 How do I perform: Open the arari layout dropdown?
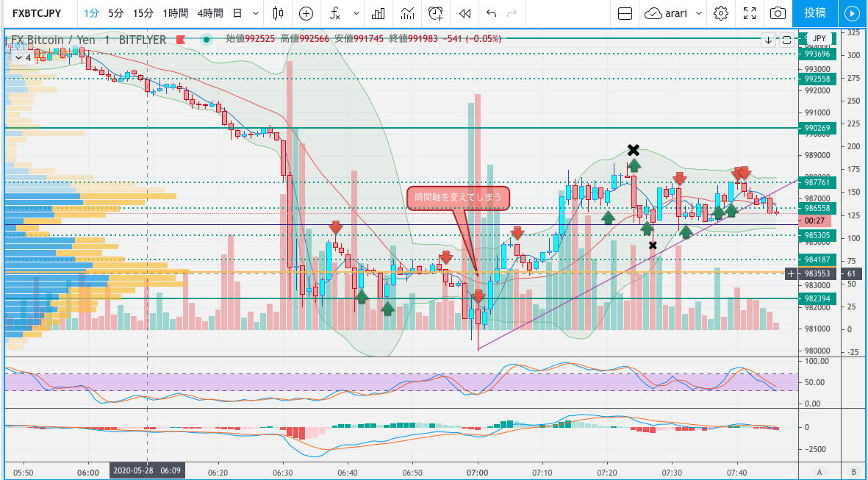point(672,13)
